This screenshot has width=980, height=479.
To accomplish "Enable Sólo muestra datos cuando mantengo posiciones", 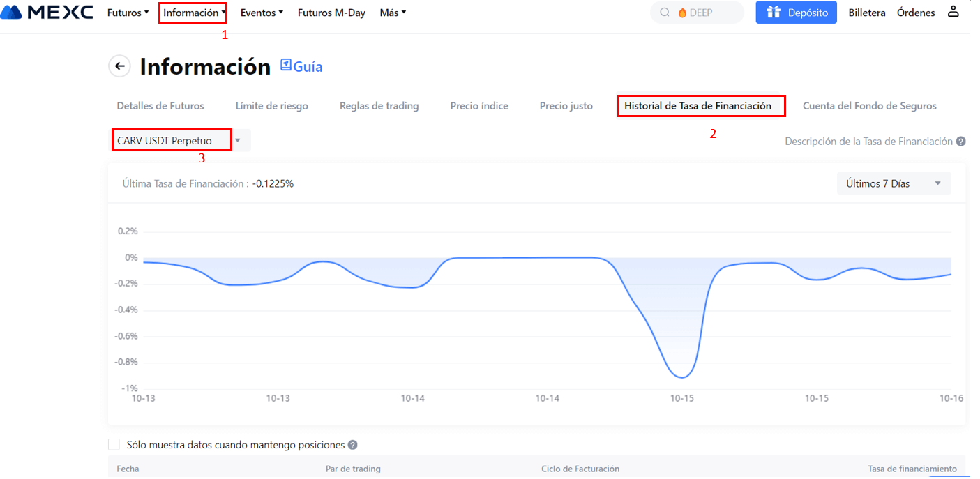I will (114, 445).
